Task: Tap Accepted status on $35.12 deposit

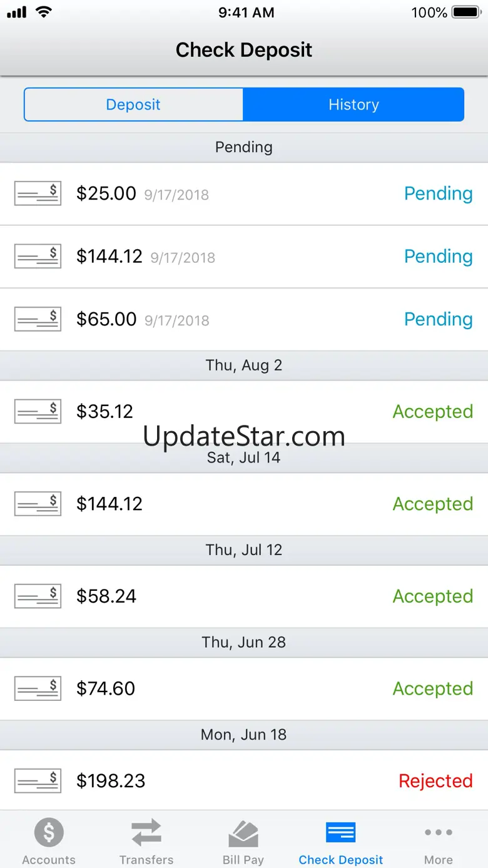Action: click(432, 412)
